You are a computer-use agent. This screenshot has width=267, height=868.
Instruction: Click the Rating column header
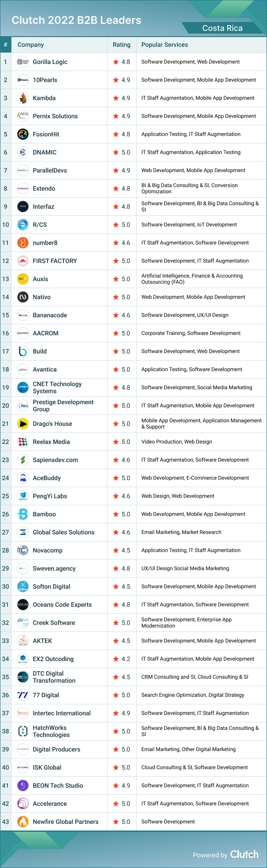click(x=122, y=45)
